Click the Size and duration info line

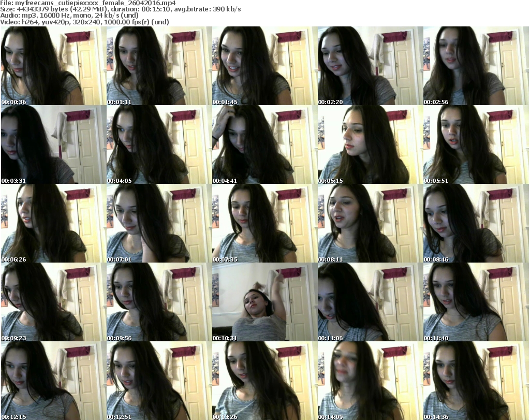(121, 9)
